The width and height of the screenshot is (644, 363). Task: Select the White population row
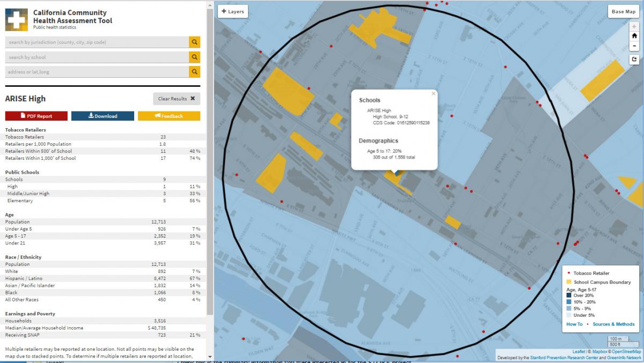tap(103, 271)
